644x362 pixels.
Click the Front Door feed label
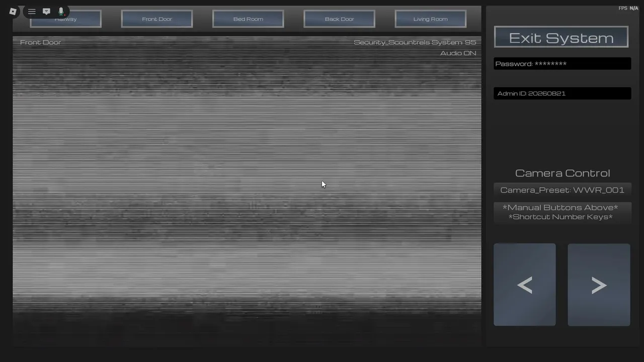click(x=40, y=42)
